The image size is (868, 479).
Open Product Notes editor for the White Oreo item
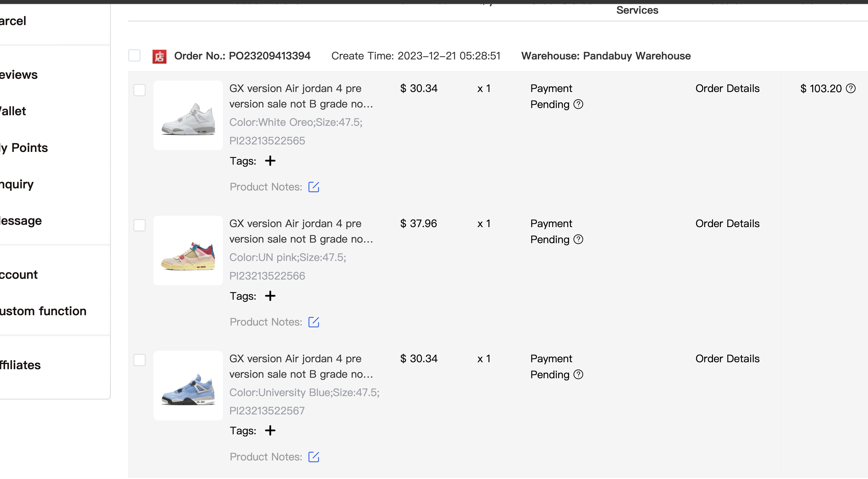pos(314,187)
